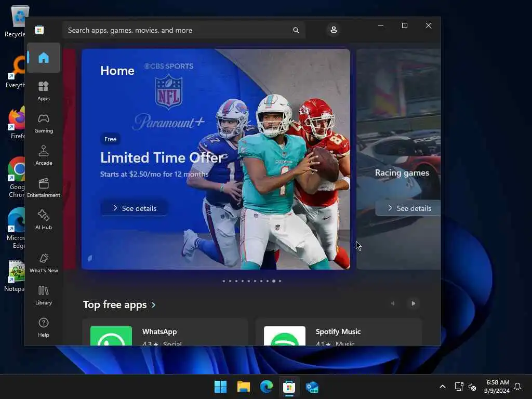532x399 pixels.
Task: Show What's New page
Action: [x=44, y=263]
